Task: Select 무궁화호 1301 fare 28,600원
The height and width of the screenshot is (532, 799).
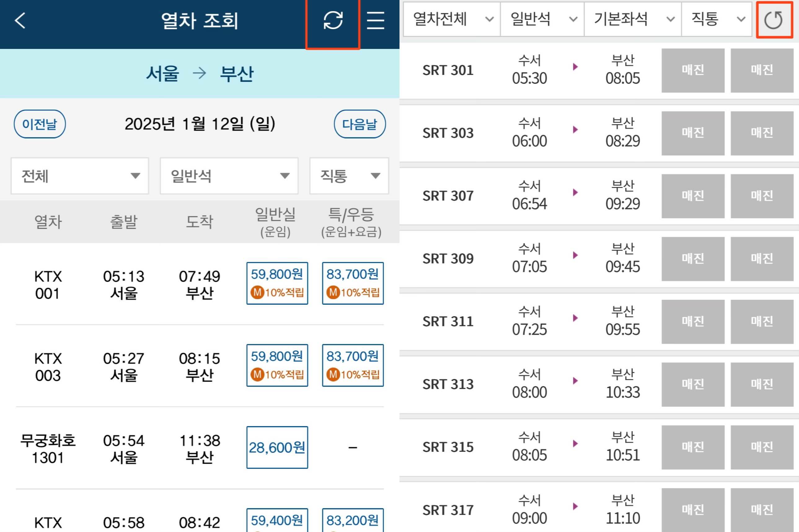Action: coord(277,447)
